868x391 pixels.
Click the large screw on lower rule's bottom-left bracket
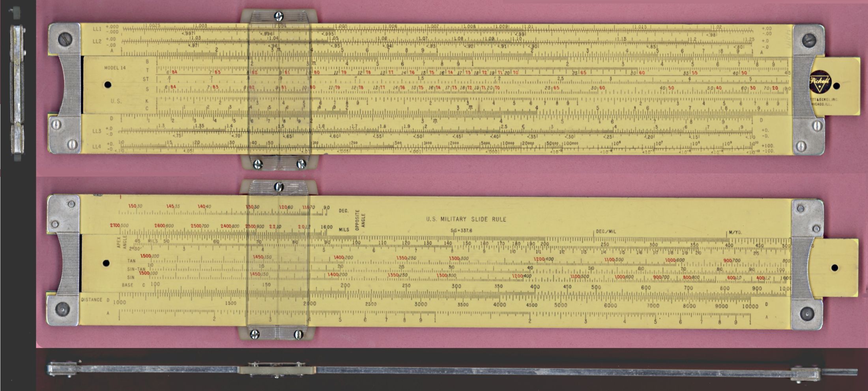pyautogui.click(x=62, y=309)
